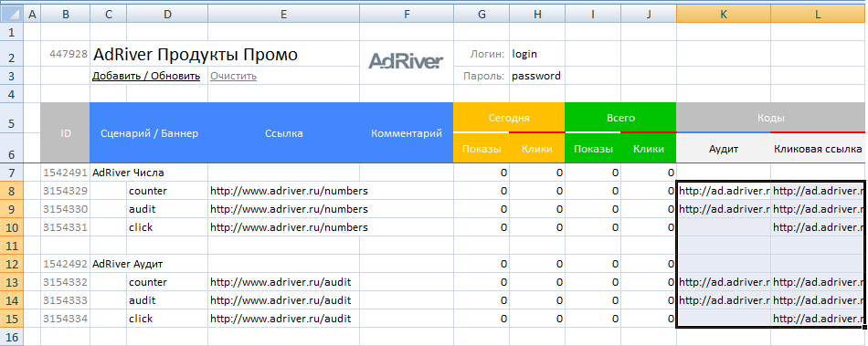
Task: Select ID cell 3154329
Action: tap(65, 191)
